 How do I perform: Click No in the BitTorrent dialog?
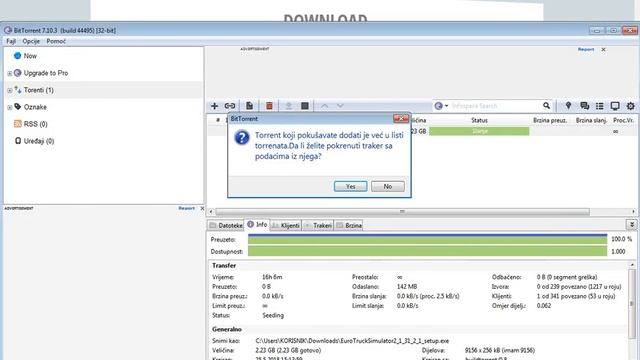click(388, 187)
